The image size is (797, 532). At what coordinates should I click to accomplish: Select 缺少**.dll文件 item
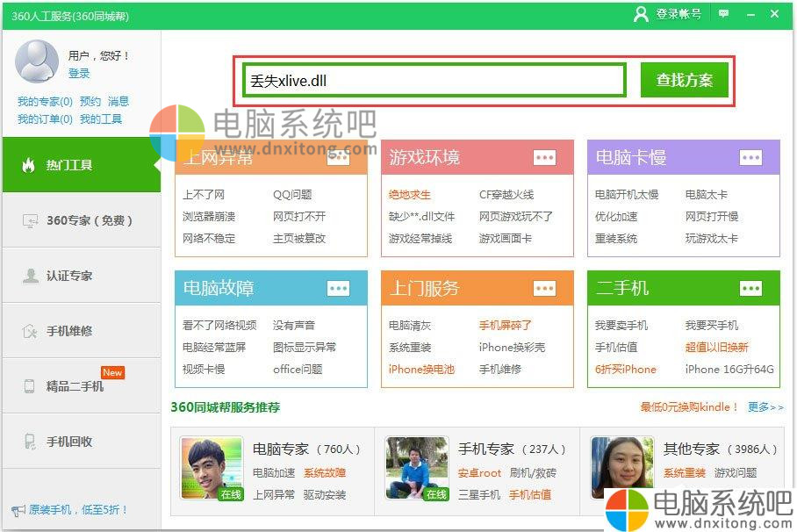click(422, 217)
